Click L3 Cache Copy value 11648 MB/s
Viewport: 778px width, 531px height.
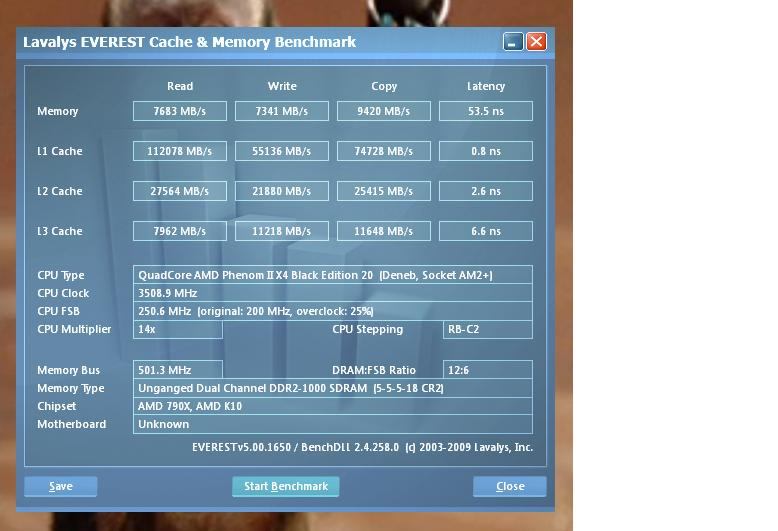point(384,231)
